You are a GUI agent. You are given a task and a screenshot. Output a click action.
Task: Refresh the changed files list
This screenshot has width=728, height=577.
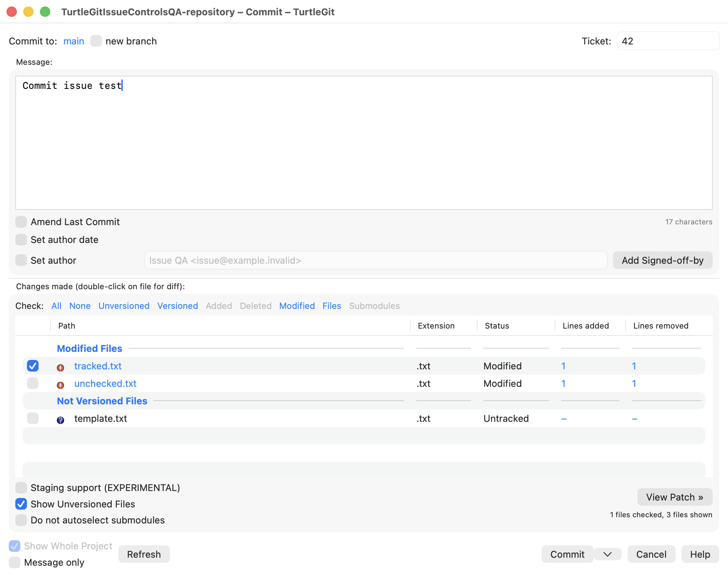[144, 554]
